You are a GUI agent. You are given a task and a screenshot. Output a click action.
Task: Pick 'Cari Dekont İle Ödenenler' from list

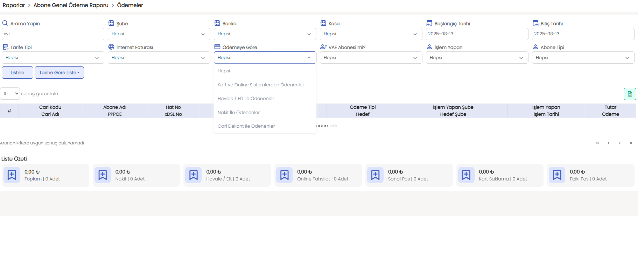(246, 126)
